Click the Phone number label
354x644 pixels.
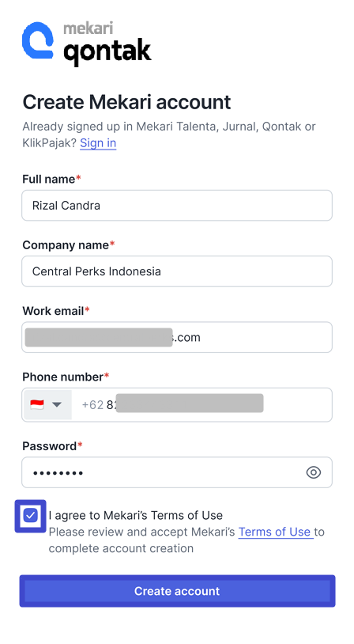coord(66,377)
